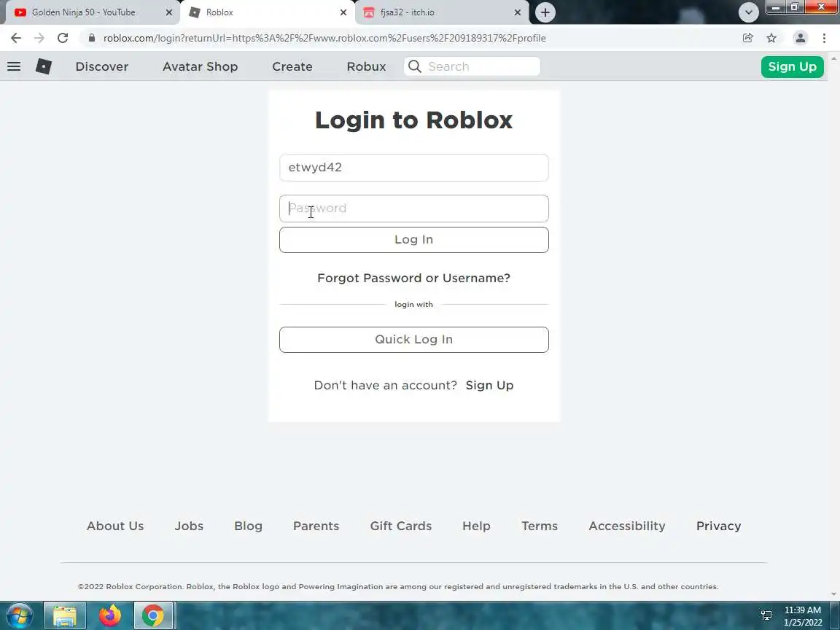840x630 pixels.
Task: Open the Terms footer link
Action: pyautogui.click(x=540, y=526)
